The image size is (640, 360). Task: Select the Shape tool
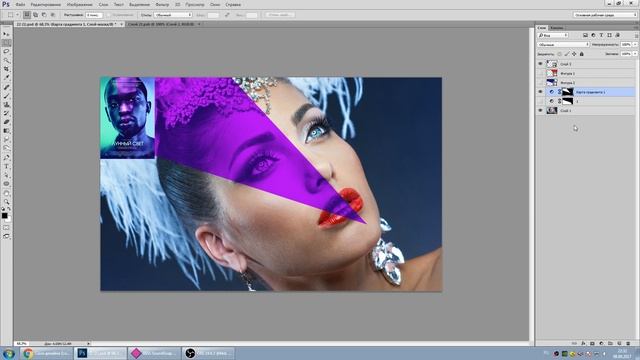point(6,184)
